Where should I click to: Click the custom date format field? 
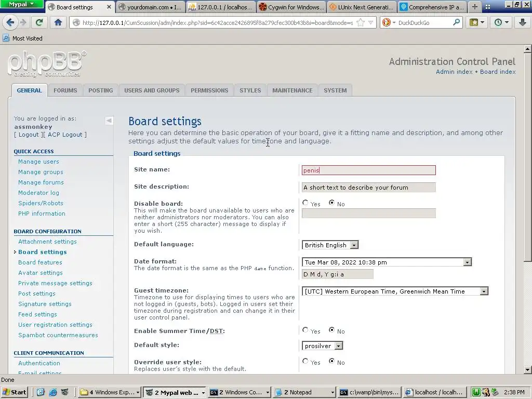point(337,274)
